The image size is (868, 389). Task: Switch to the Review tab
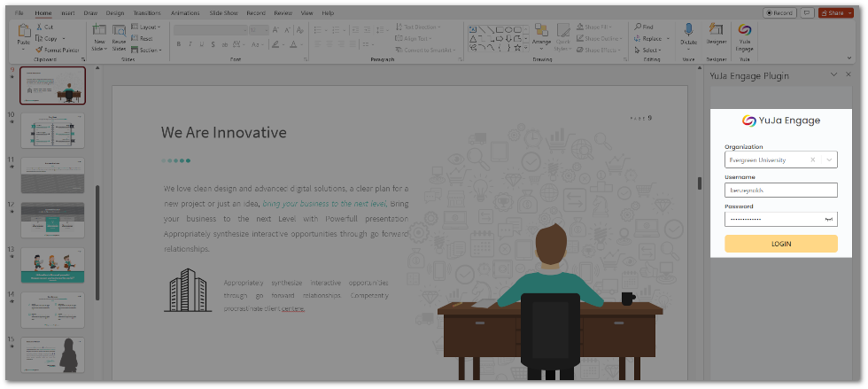click(x=283, y=12)
